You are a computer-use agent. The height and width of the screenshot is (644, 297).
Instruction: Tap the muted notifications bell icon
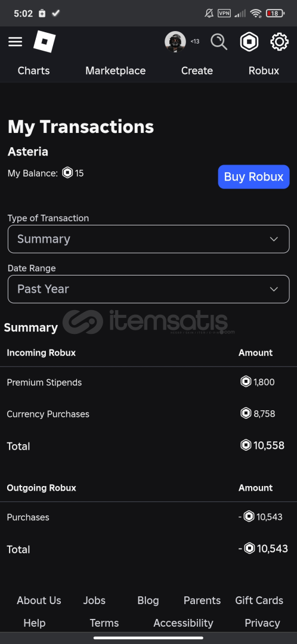(x=209, y=13)
